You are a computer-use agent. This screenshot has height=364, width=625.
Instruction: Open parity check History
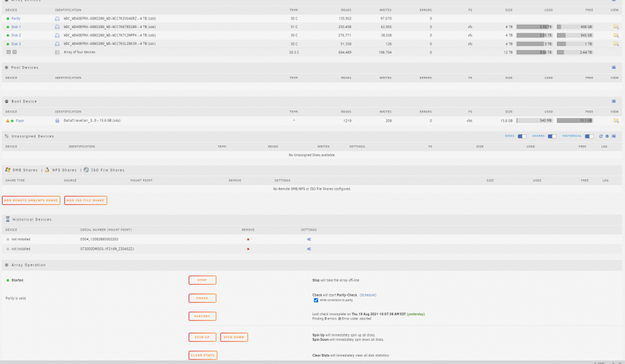tap(202, 316)
